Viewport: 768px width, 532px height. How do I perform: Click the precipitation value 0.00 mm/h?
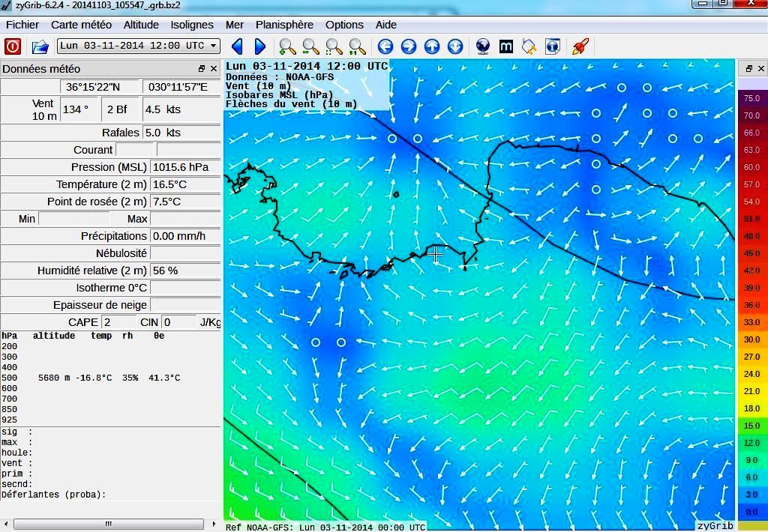[x=185, y=236]
